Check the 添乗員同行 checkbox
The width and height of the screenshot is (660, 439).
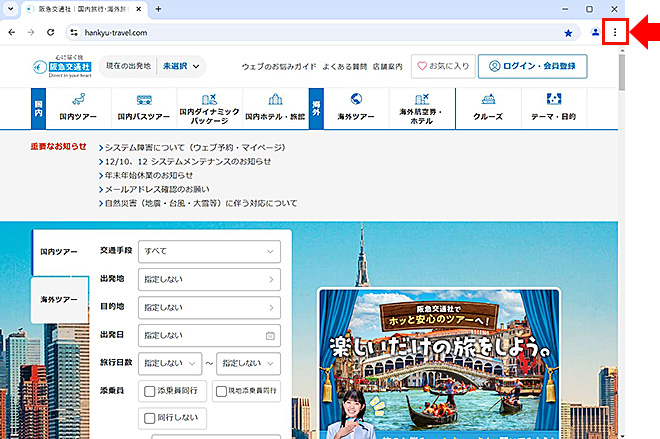coord(150,391)
